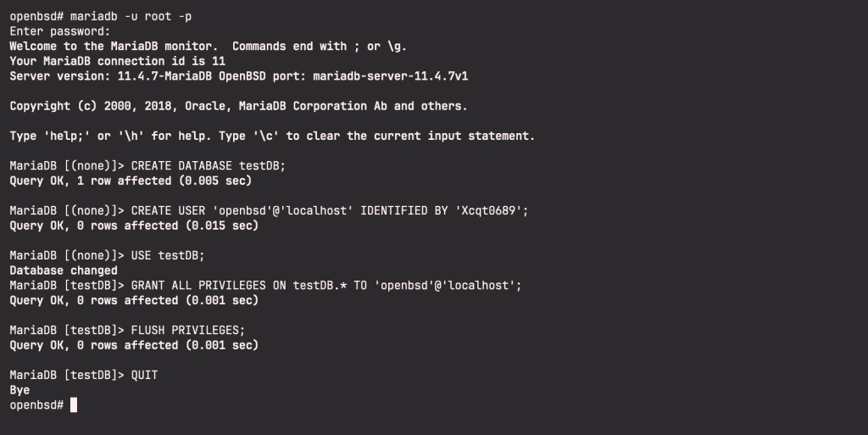The width and height of the screenshot is (868, 435).
Task: Click the Copyright Oracle, MariaDB Corporation line
Action: [238, 106]
